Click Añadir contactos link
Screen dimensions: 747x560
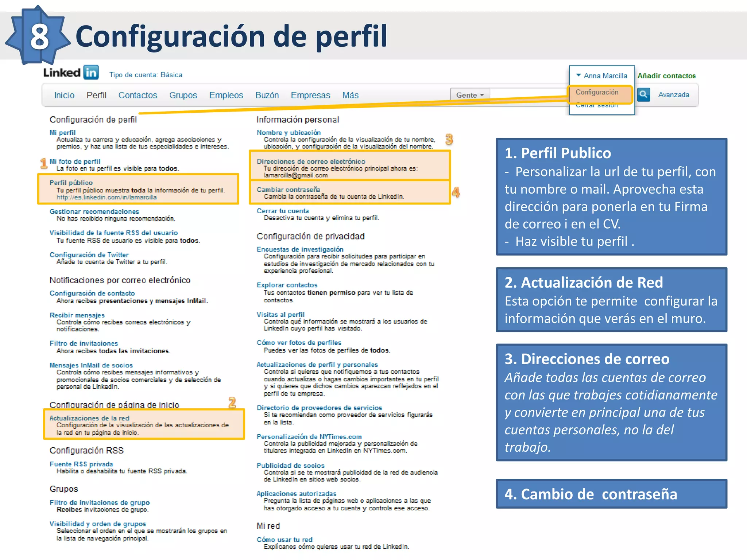tap(666, 76)
